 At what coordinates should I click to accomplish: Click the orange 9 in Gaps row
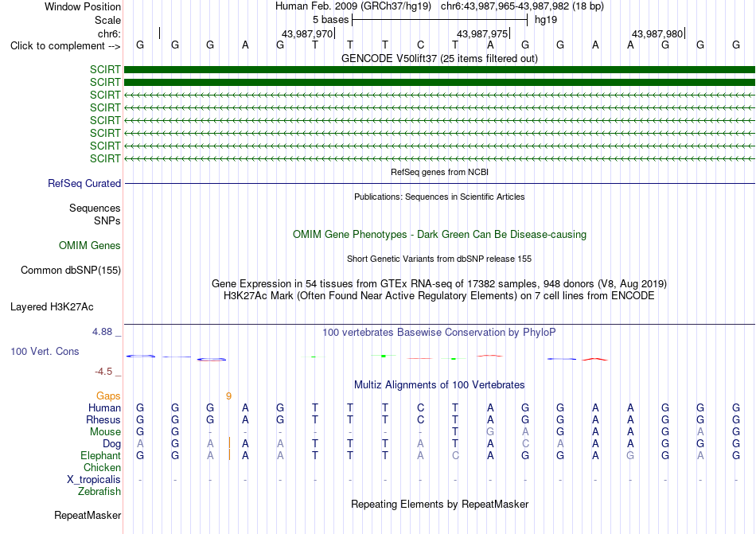pos(228,396)
